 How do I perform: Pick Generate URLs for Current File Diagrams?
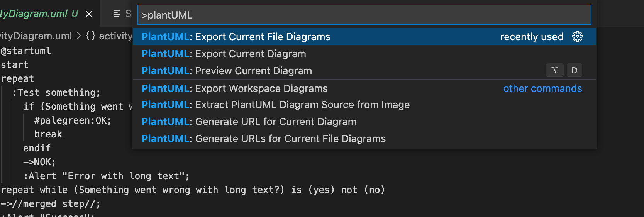[x=263, y=139]
